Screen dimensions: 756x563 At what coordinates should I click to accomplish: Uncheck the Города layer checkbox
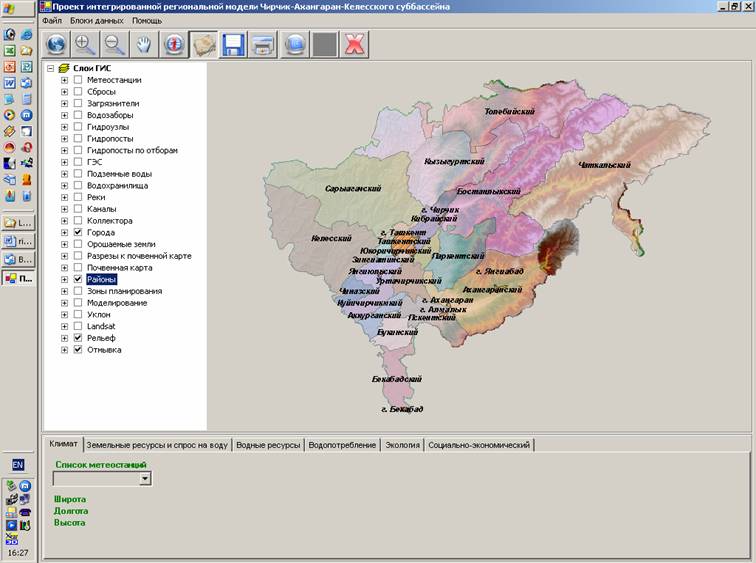[x=78, y=233]
